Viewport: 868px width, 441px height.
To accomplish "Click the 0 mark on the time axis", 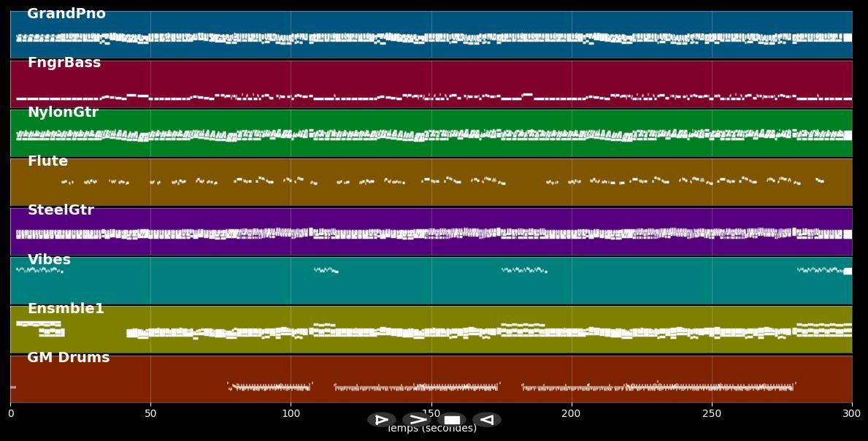I will click(11, 414).
